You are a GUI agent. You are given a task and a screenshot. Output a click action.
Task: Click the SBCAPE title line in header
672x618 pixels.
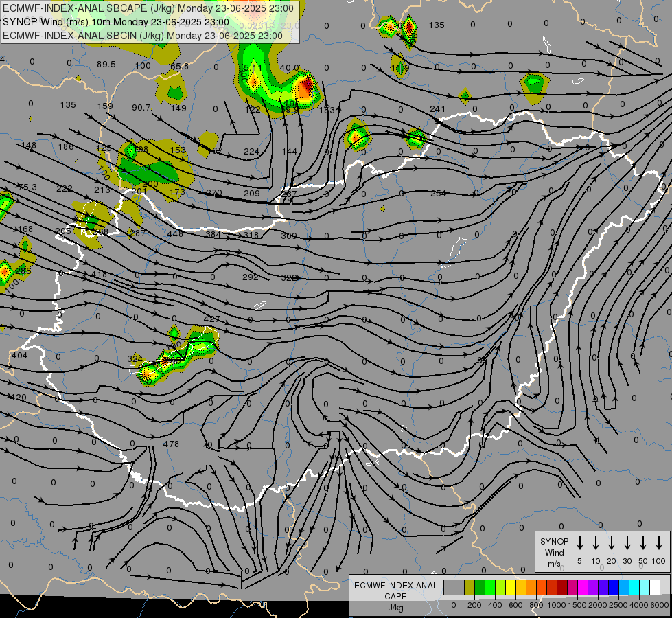tap(148, 8)
